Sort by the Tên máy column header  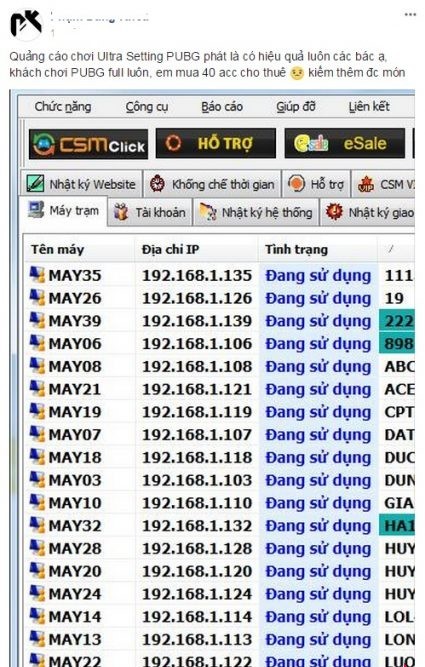click(x=79, y=249)
